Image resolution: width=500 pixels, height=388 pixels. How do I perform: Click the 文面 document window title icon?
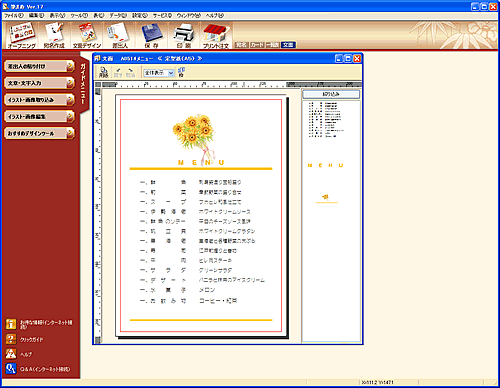click(x=97, y=59)
